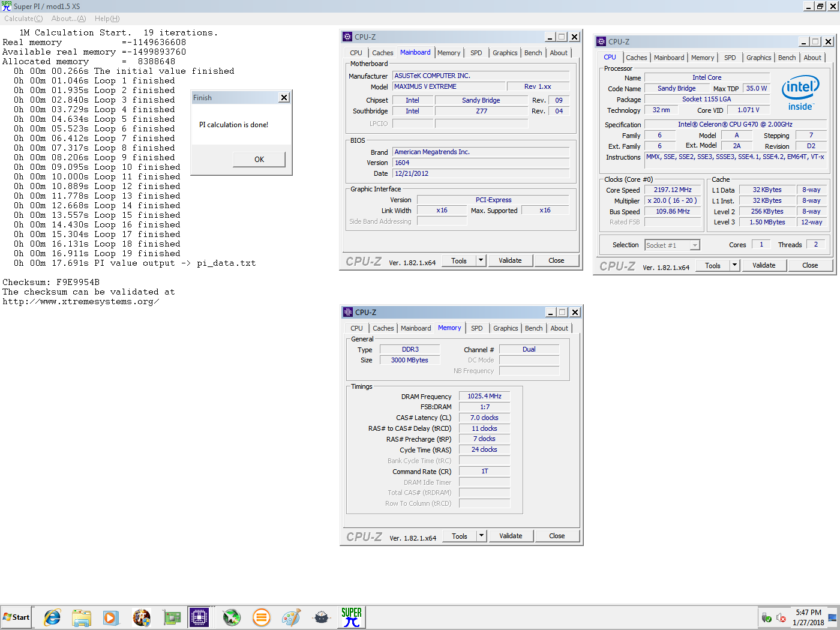Open Internet Explorer from the taskbar
The image size is (840, 630).
52,617
